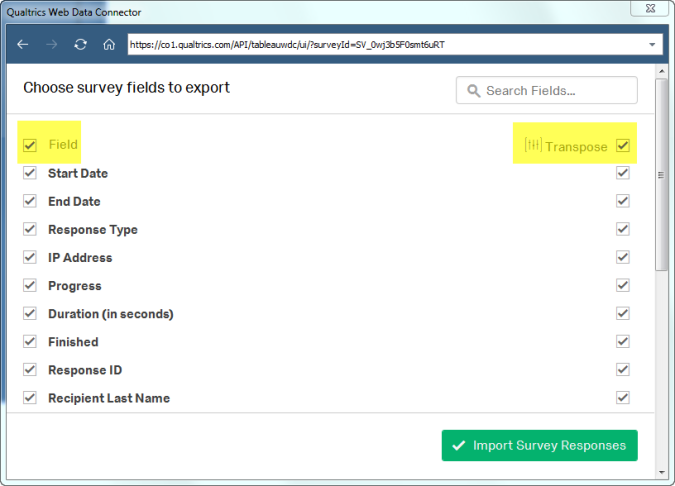Viewport: 675px width, 486px height.
Task: Click the Recipient Last Name label
Action: pyautogui.click(x=109, y=398)
